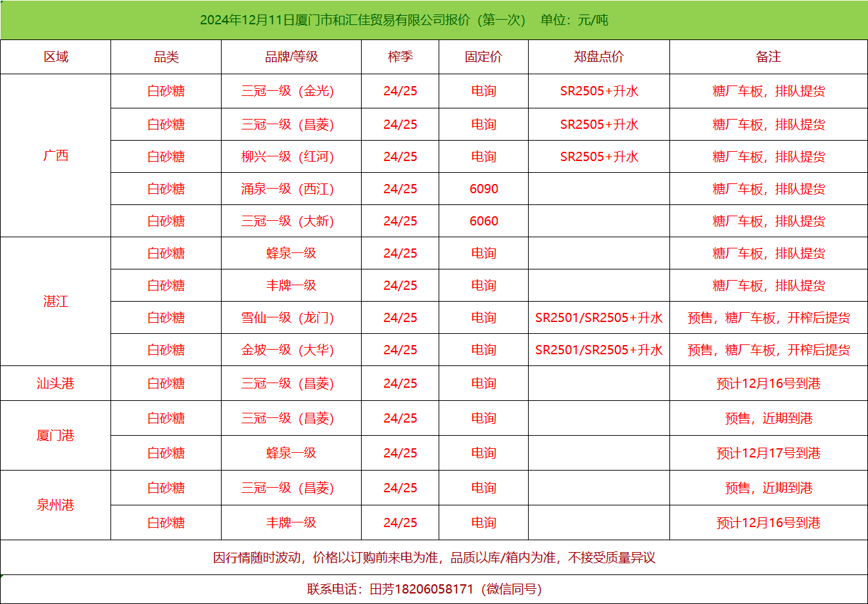Click the fixed price 6090 cell

[483, 189]
